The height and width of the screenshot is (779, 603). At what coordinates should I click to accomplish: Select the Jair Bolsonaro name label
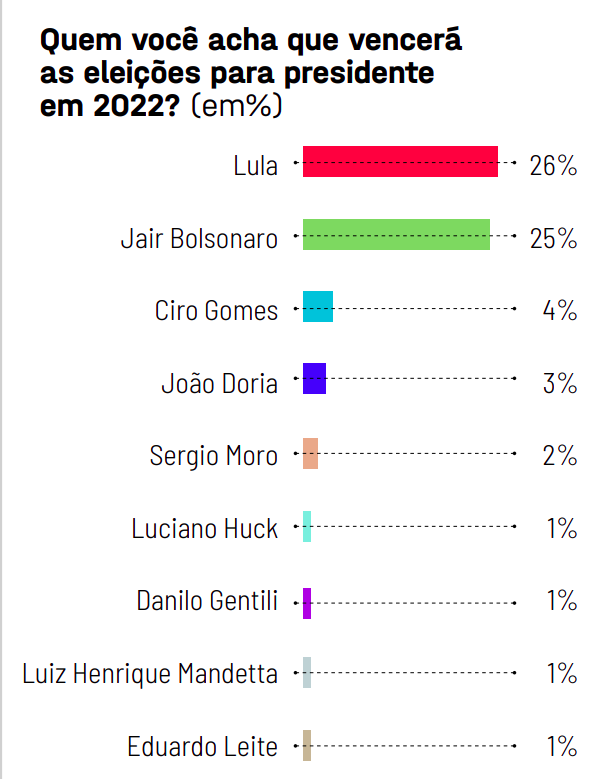[x=199, y=239]
